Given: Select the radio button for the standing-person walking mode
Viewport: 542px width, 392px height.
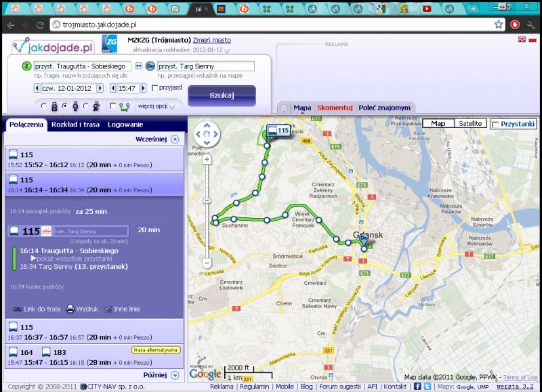Looking at the screenshot, I should (64, 106).
